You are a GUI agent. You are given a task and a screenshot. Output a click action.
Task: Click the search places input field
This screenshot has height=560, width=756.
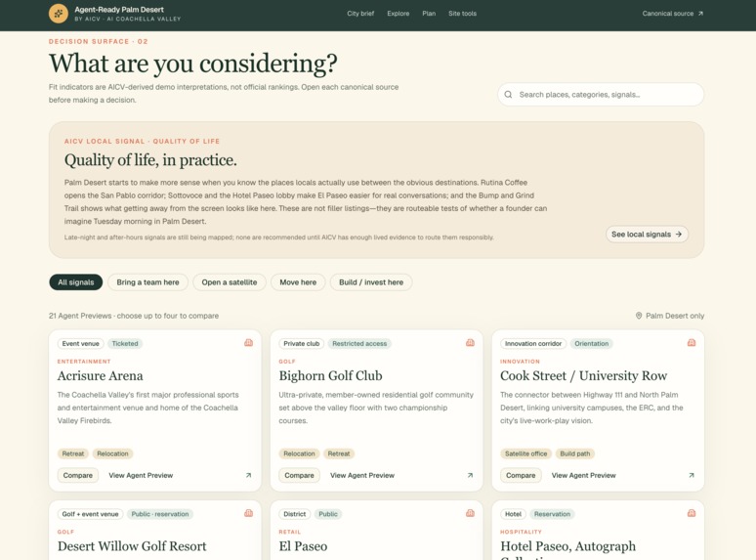(601, 95)
